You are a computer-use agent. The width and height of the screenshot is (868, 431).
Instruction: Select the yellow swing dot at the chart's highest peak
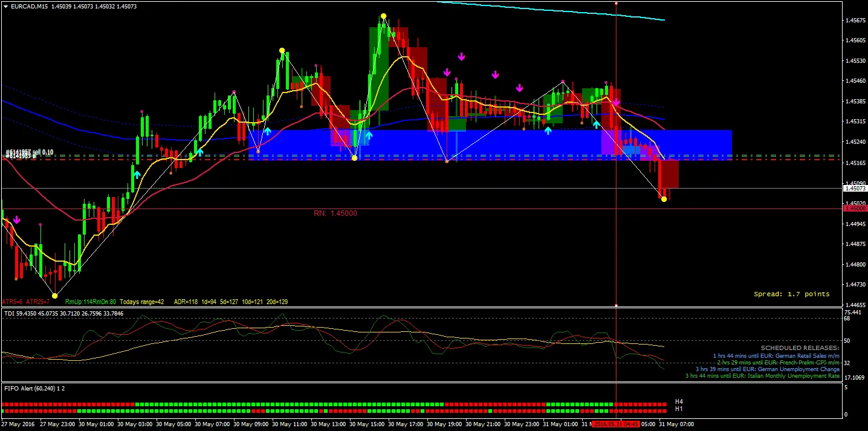point(383,16)
